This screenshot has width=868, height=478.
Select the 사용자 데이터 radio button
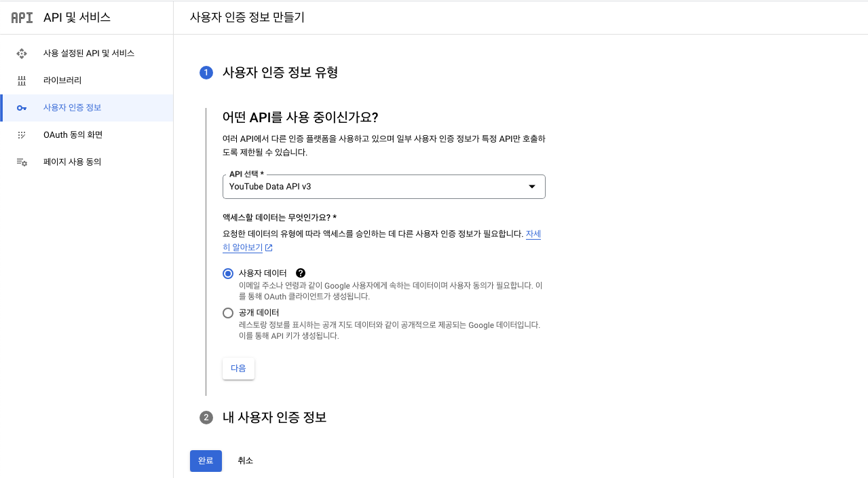(228, 274)
